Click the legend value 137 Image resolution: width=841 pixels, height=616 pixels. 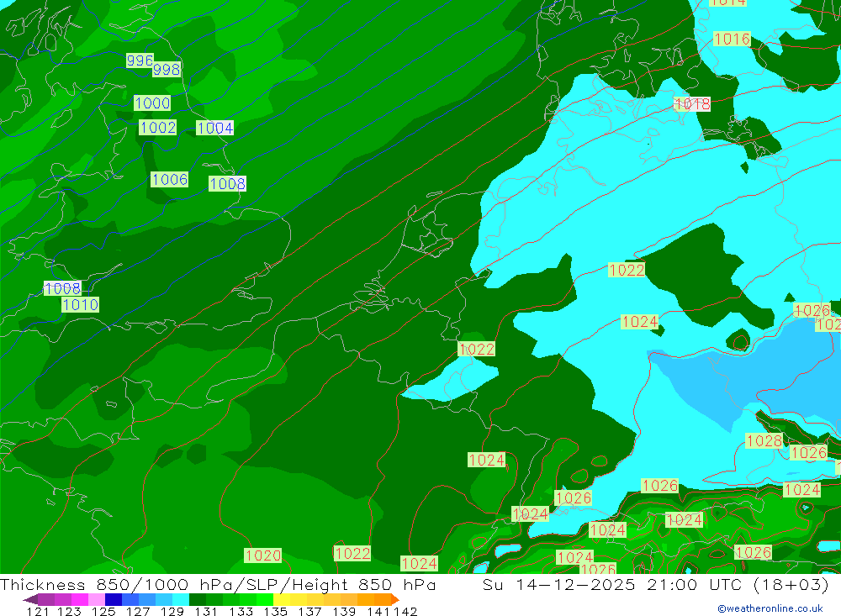tap(309, 612)
